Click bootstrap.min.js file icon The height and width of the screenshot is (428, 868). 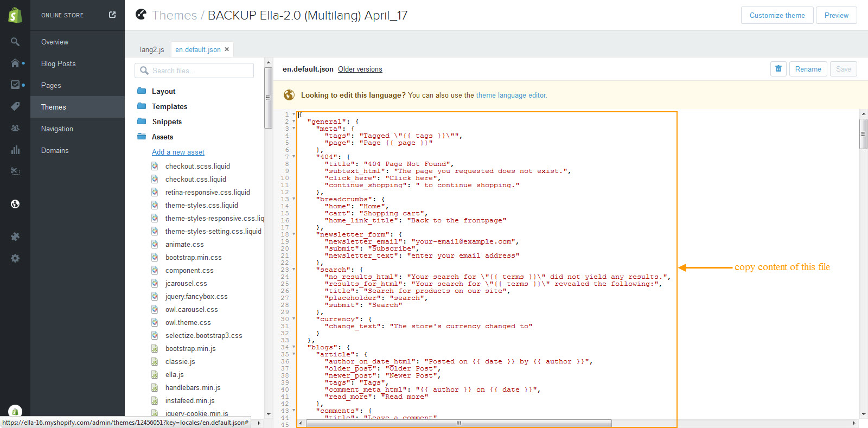[x=155, y=348]
